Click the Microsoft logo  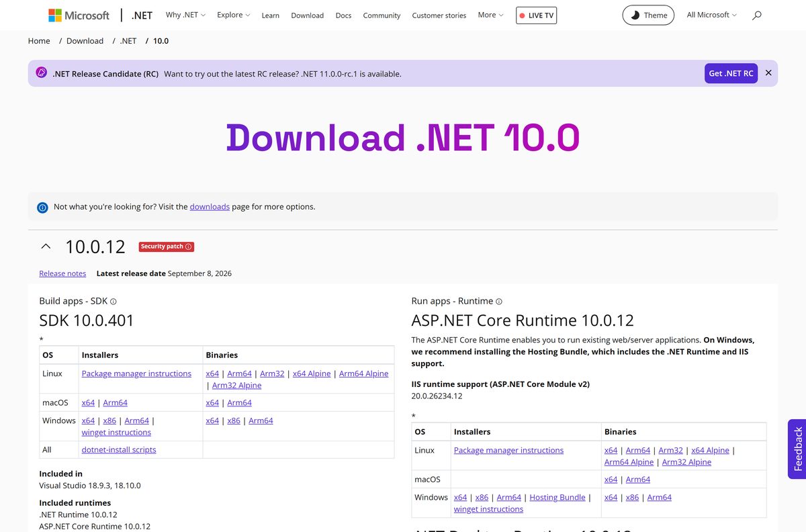click(x=79, y=15)
